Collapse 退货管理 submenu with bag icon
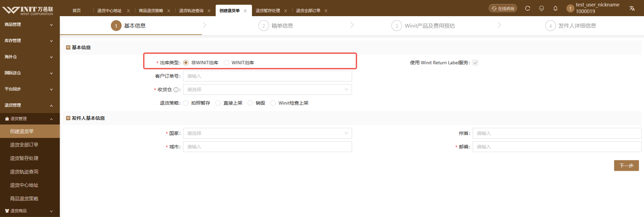644x217 pixels. pos(30,119)
